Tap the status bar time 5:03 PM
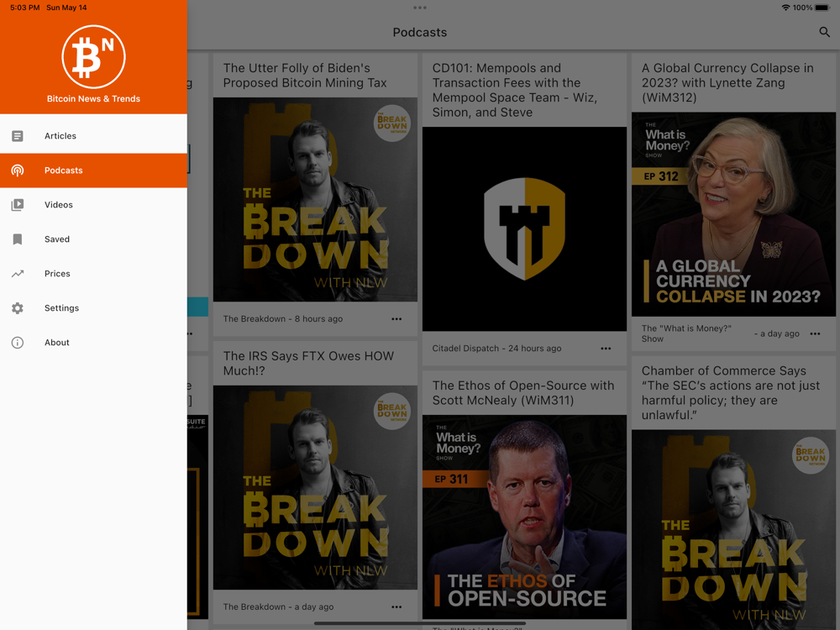 (24, 8)
